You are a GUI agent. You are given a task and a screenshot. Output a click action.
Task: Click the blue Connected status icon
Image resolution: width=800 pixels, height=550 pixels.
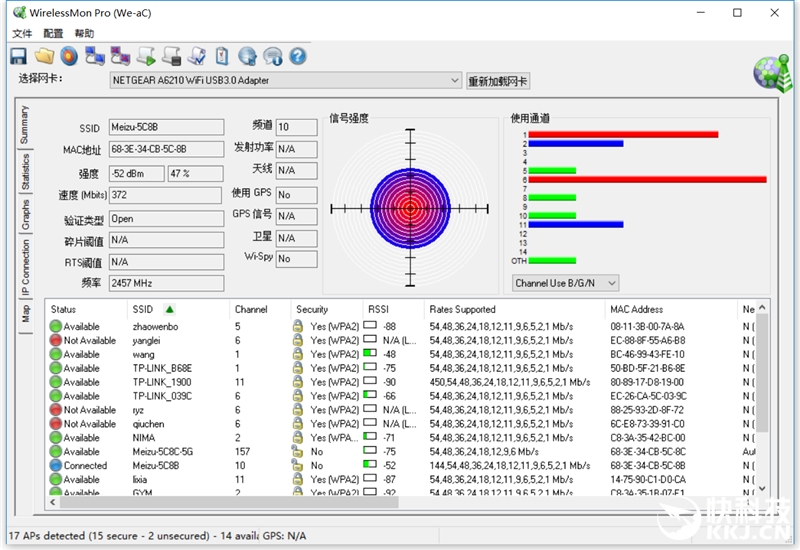click(x=56, y=466)
